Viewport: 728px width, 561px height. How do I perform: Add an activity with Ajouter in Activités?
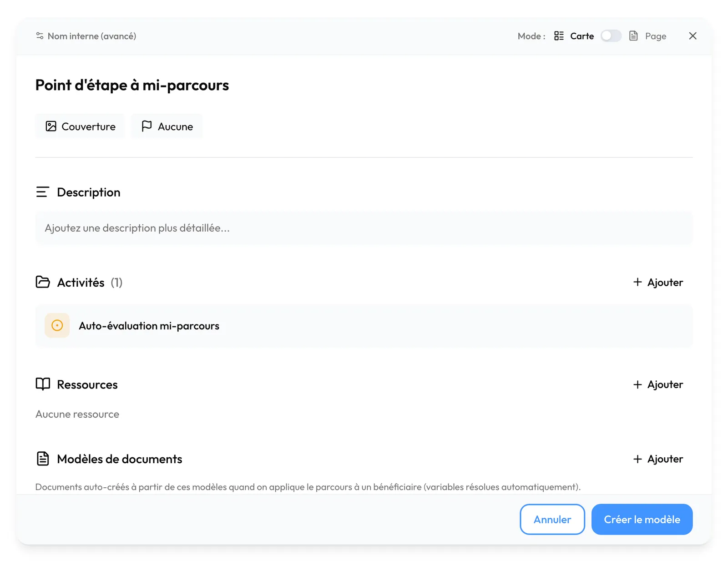(658, 282)
